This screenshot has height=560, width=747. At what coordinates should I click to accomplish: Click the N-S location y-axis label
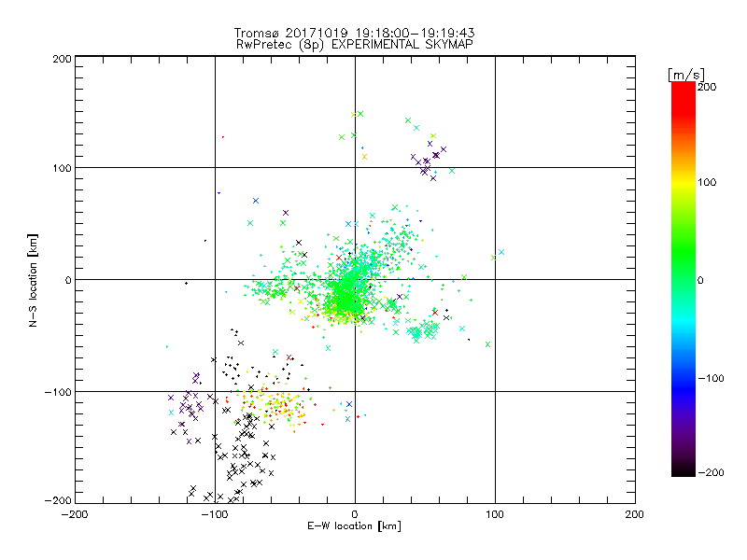pos(31,279)
